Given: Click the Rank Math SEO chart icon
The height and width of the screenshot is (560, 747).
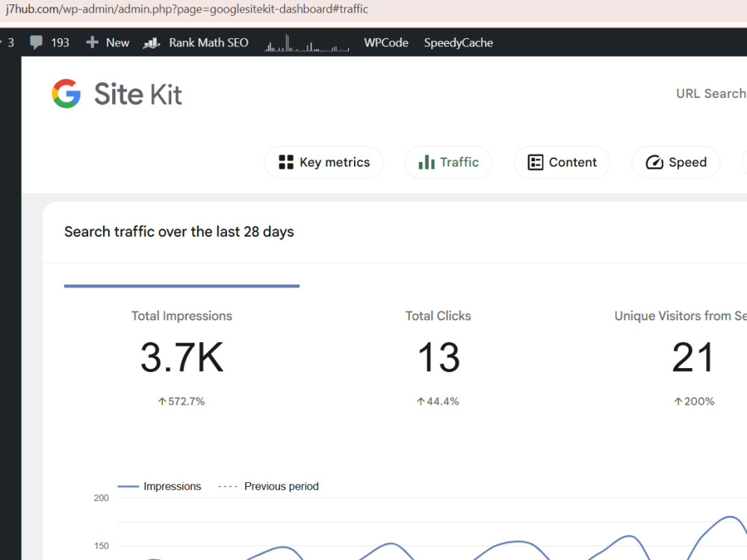Looking at the screenshot, I should click(152, 43).
